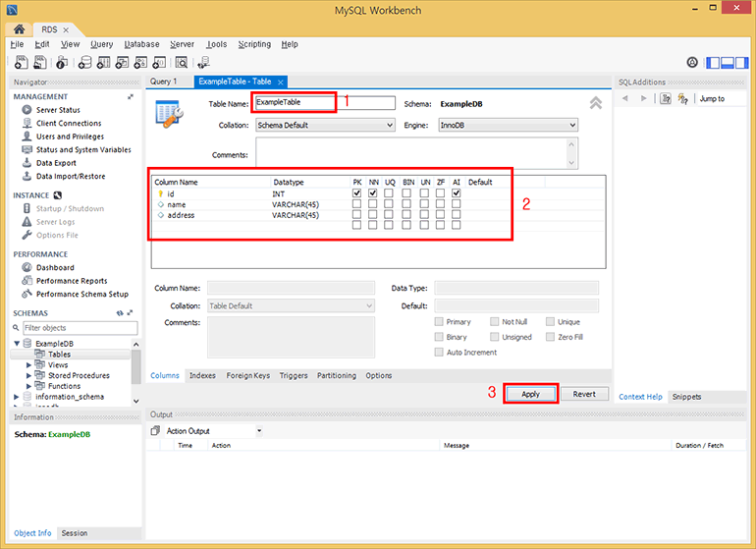Screen dimensions: 756x549
Task: Click the Apply button
Action: tap(530, 394)
